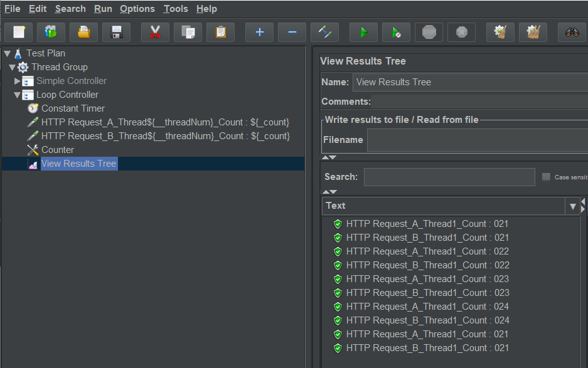Click the Clear results broom icon
The image size is (588, 368).
[x=500, y=32]
